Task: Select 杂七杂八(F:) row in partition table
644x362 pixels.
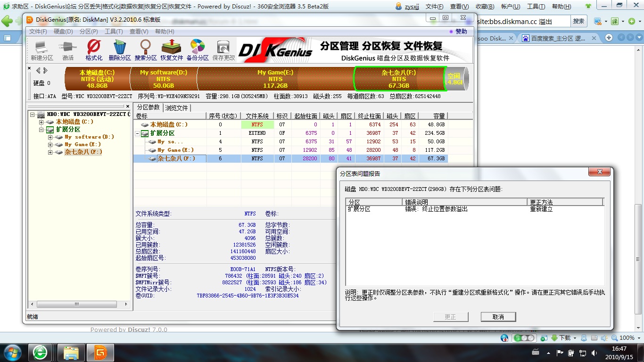Action: [x=290, y=158]
